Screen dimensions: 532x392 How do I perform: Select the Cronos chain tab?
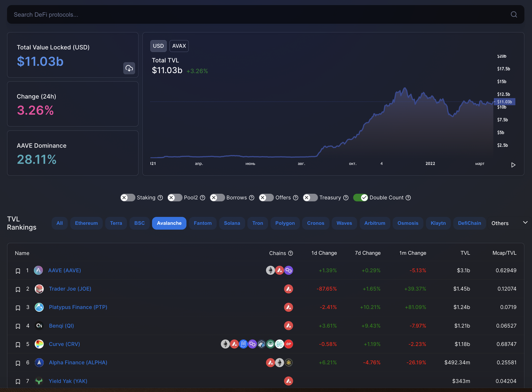316,223
